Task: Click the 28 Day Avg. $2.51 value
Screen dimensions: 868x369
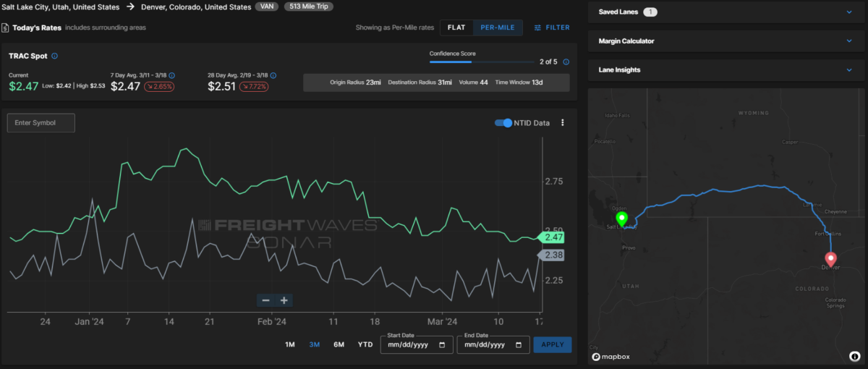Action: [x=222, y=87]
